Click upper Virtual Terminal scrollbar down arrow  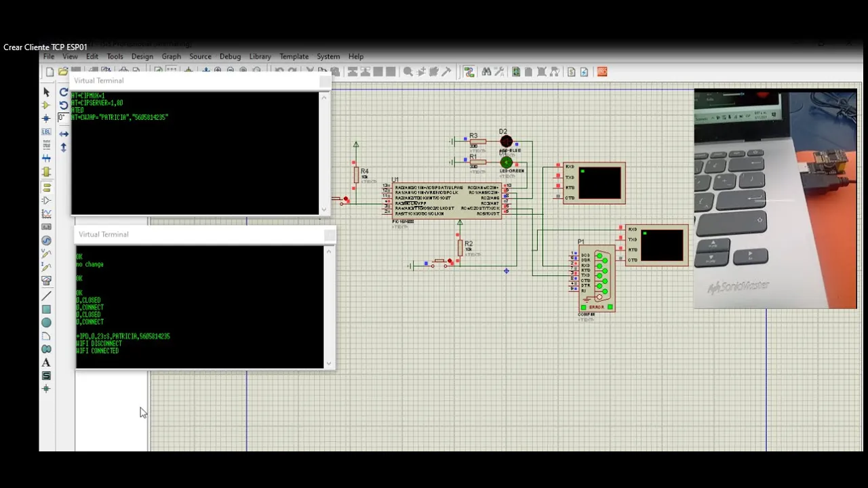tap(324, 209)
